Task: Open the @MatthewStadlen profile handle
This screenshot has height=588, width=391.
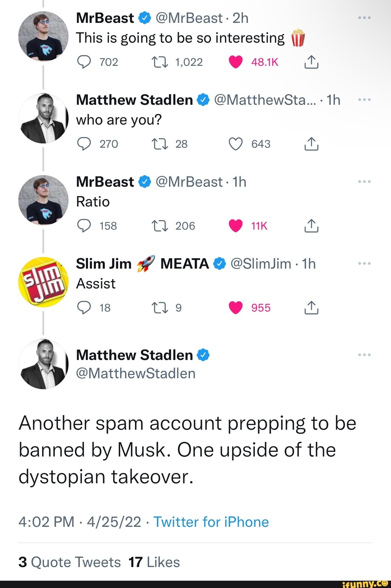Action: pos(136,373)
